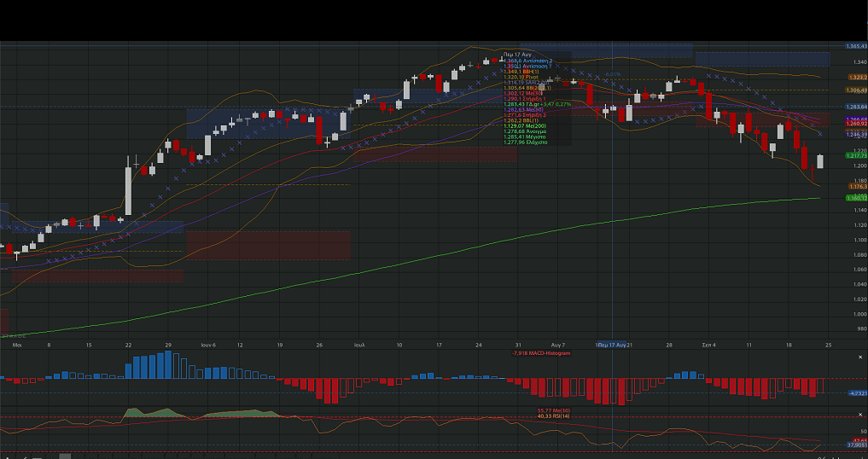This screenshot has height=459, width=868.
Task: Select the orange 1.323,2 axis price label
Action: click(858, 78)
